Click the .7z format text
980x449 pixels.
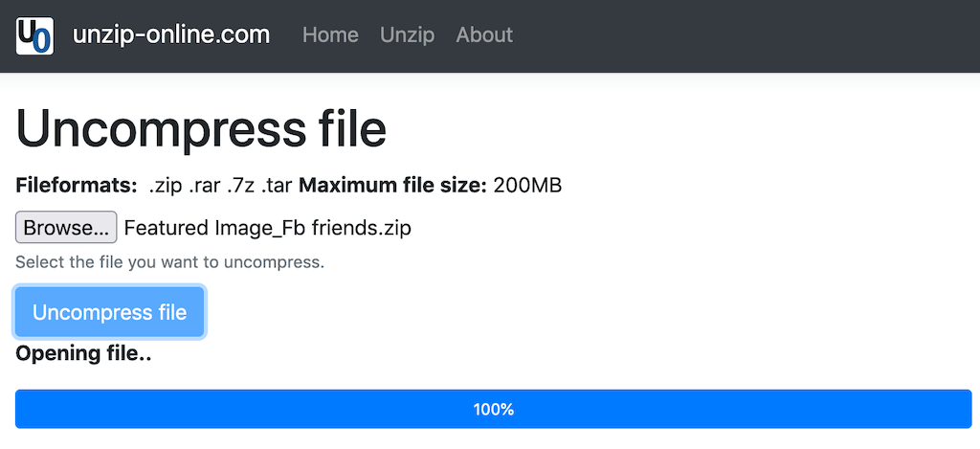240,185
